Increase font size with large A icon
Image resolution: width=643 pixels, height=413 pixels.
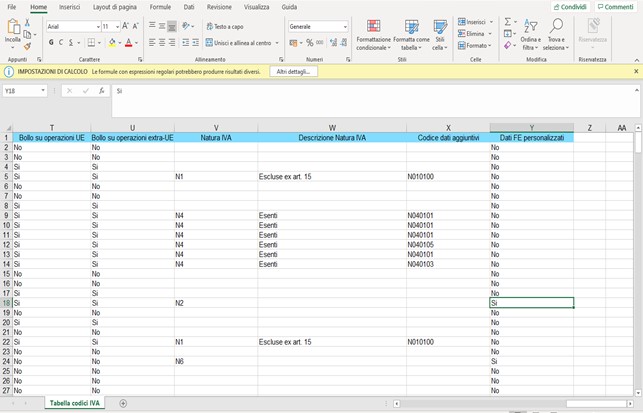125,26
